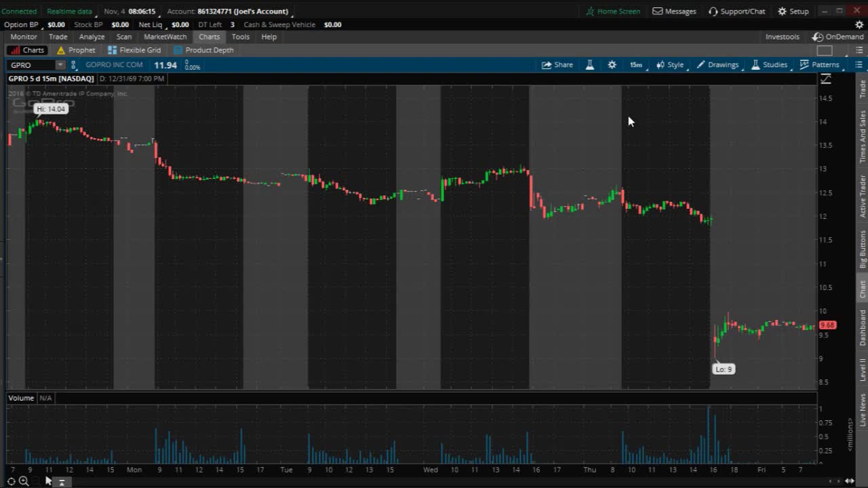
Task: Click the Realtime data status label
Action: pyautogui.click(x=69, y=11)
